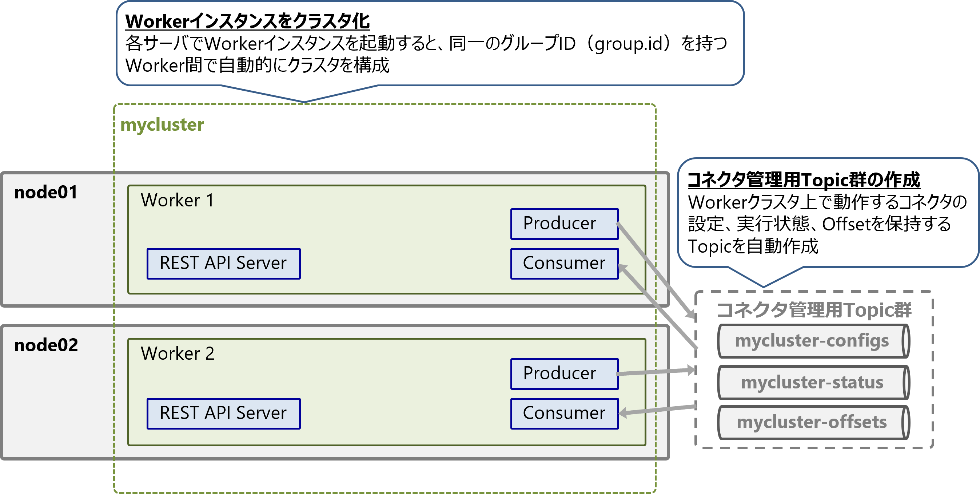Click the Worker 2 title text
The width and height of the screenshot is (980, 494).
tap(177, 353)
